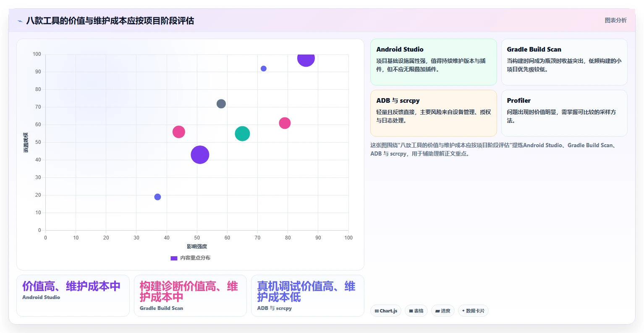Screen dimensions: 644x333
Task: Click the gray bubble in the scatter chart
Action: 221,104
